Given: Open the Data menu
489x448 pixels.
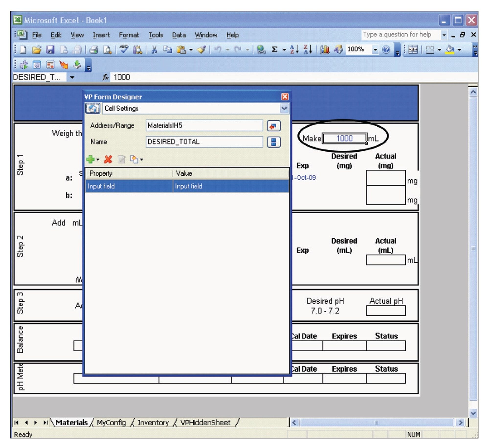Looking at the screenshot, I should (179, 35).
